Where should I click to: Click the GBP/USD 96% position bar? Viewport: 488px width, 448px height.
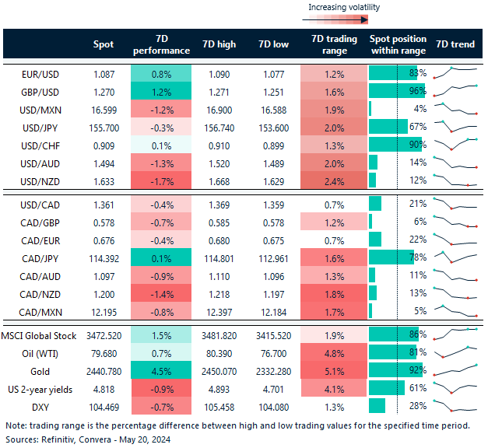396,91
